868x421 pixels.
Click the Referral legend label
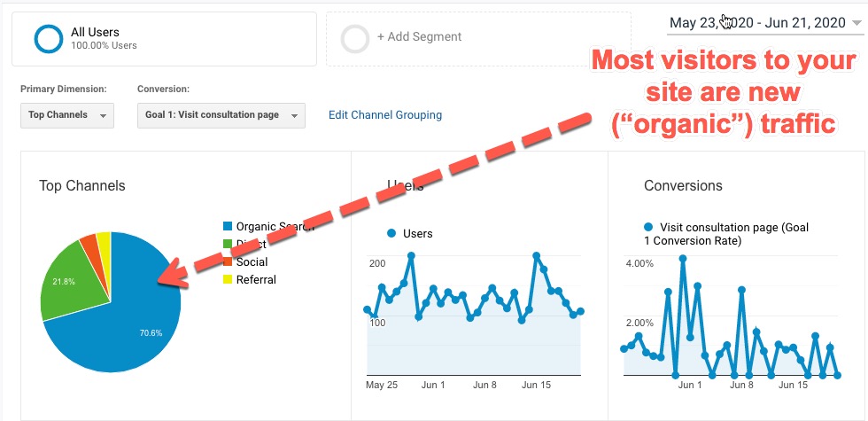pos(256,280)
